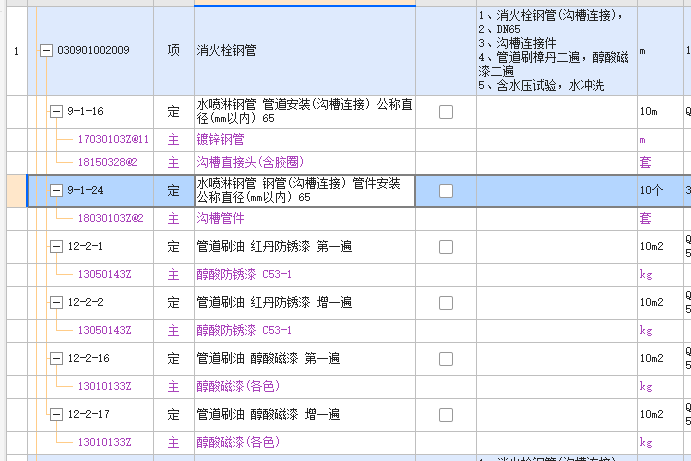
Task: Click unit cell 10m of 9-1-16
Action: click(660, 112)
